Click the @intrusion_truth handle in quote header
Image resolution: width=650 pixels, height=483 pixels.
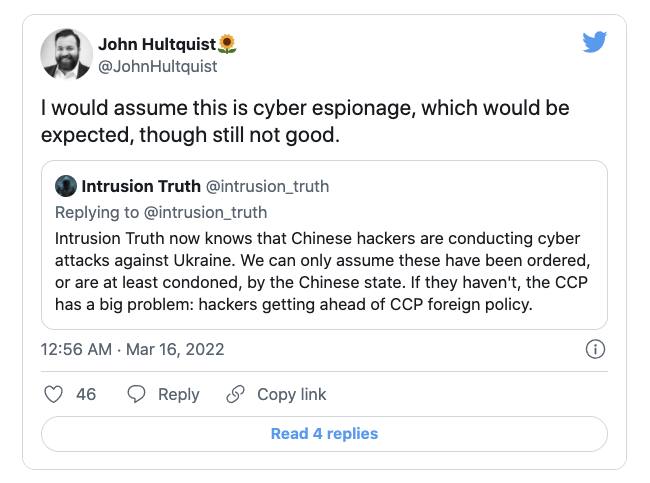267,186
